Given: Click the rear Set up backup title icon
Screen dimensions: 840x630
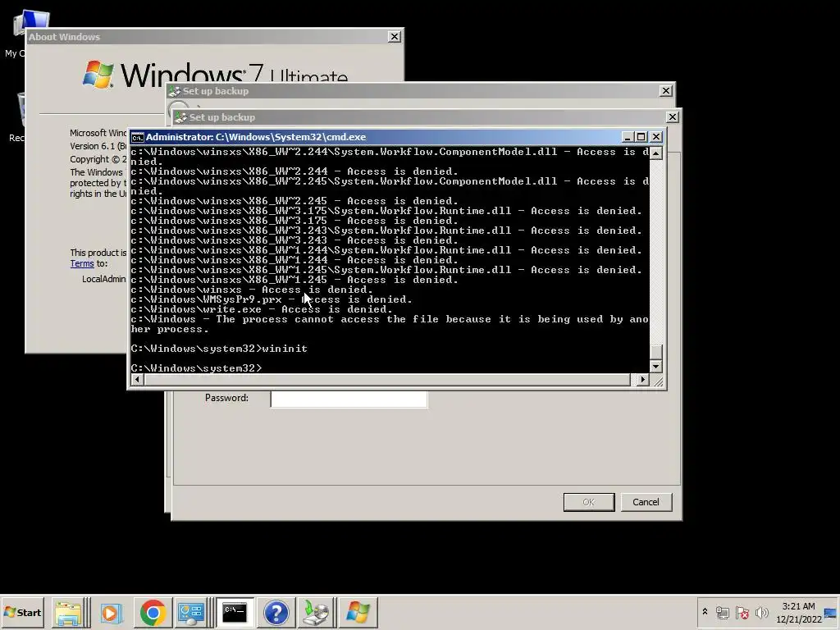Looking at the screenshot, I should 175,91.
